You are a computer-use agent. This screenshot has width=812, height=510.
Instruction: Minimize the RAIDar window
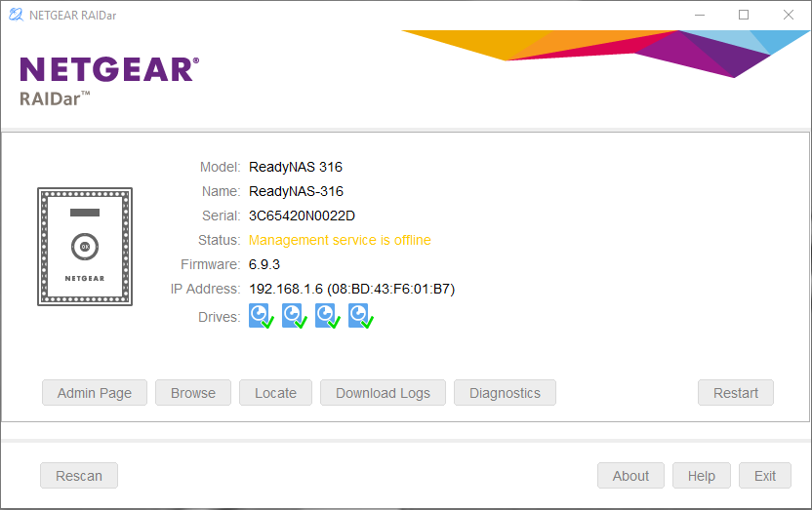(700, 15)
